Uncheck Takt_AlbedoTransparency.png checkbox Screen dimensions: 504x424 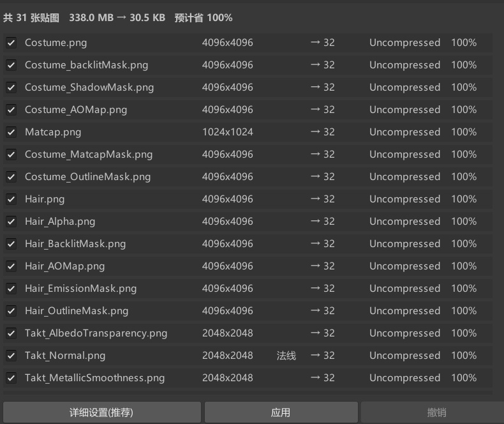pos(11,333)
